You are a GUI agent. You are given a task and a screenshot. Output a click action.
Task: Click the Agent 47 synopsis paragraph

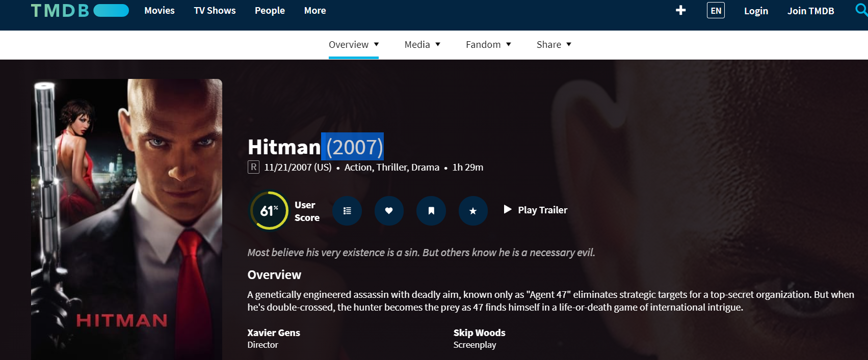coord(551,301)
